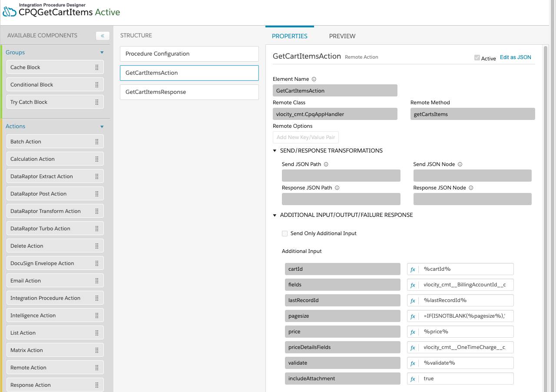Click the Try Catch Block drag handle
The image size is (556, 392).
pyautogui.click(x=97, y=102)
